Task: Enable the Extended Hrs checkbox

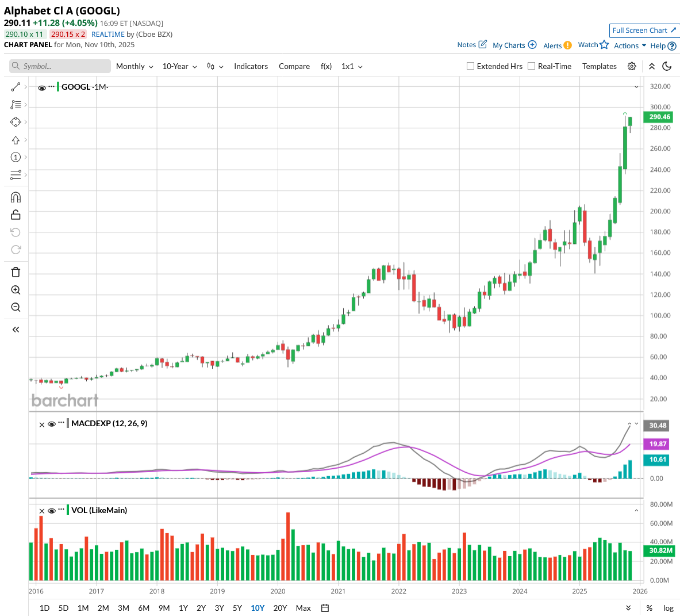Action: pyautogui.click(x=470, y=66)
